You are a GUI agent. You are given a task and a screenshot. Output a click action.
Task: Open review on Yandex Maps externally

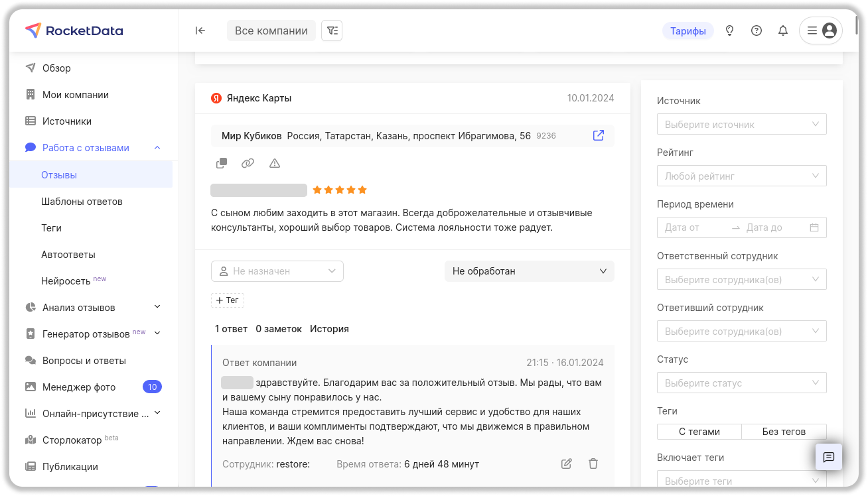[599, 135]
